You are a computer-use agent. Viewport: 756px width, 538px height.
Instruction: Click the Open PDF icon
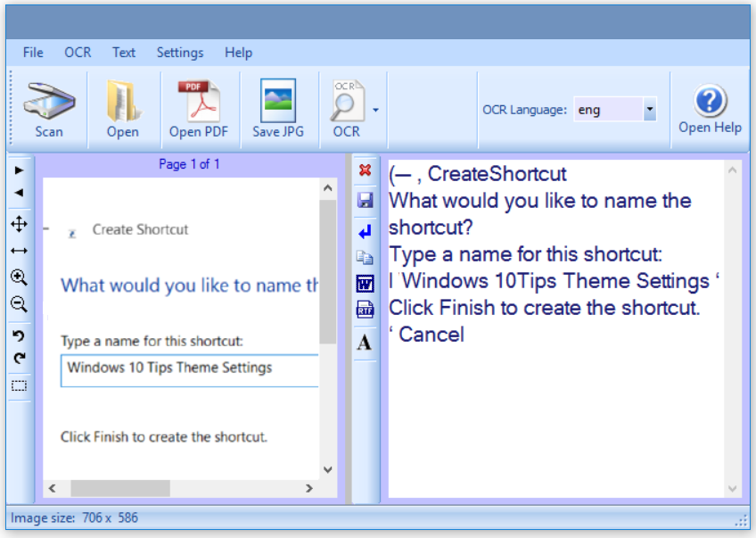(199, 101)
